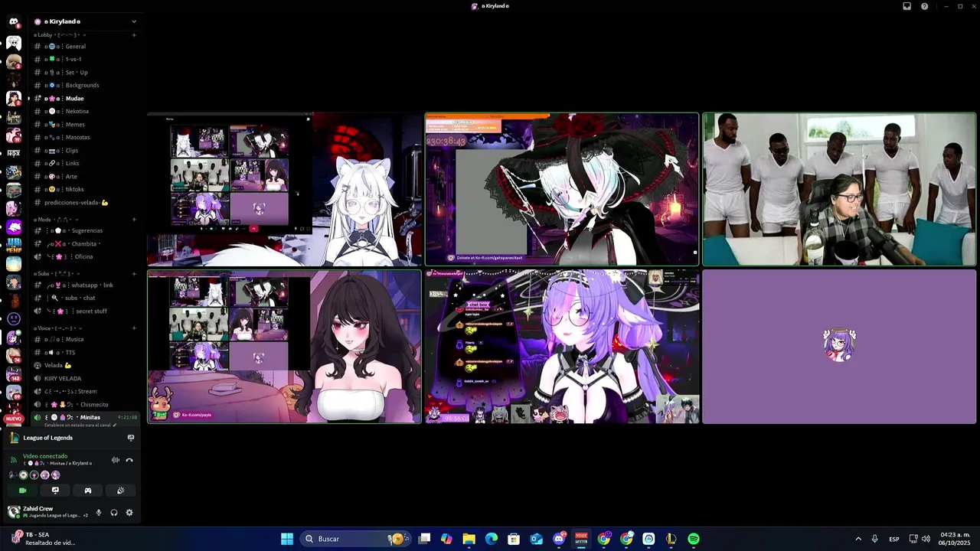Select the Mudae channel
Image resolution: width=980 pixels, height=551 pixels.
pos(85,99)
